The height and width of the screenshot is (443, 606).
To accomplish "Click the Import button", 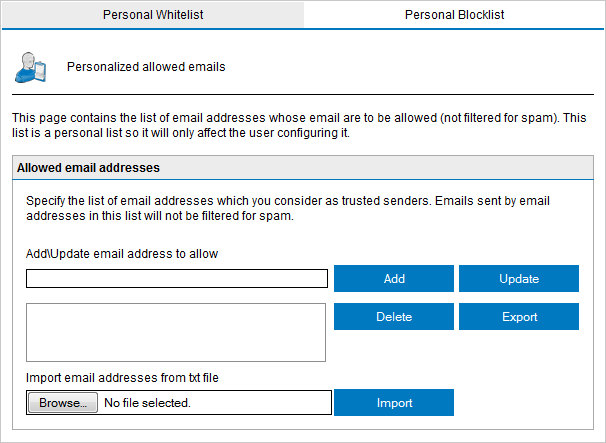I will [394, 402].
